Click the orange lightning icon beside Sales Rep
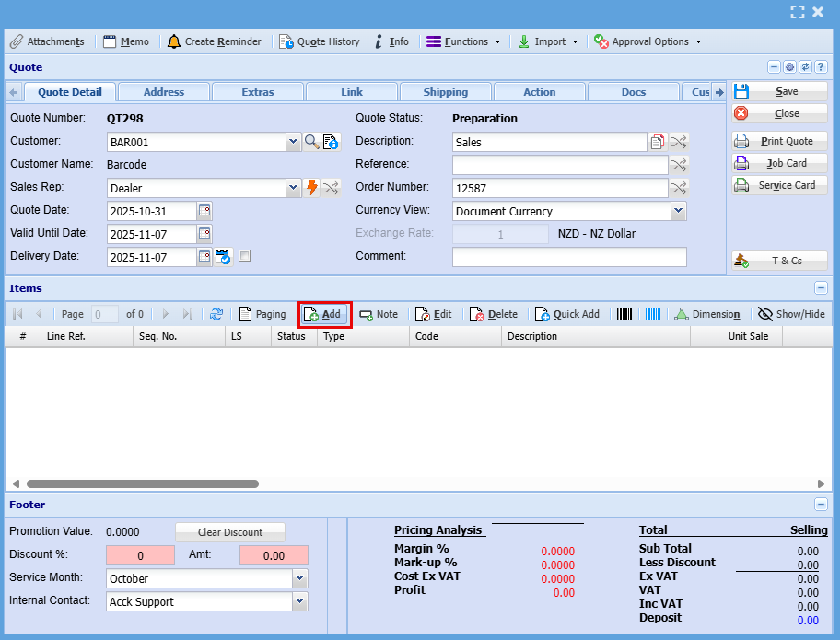 pos(312,188)
